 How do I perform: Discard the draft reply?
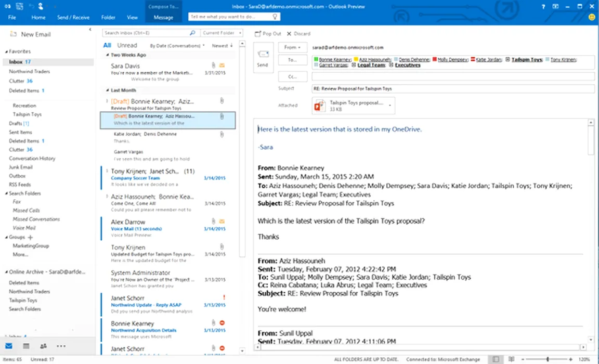(x=298, y=34)
